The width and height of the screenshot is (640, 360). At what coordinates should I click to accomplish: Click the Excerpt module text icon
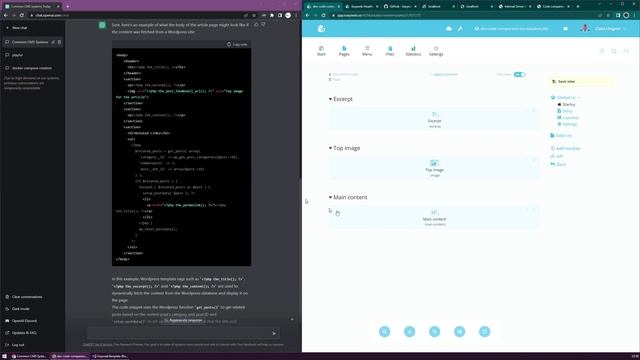click(x=435, y=114)
